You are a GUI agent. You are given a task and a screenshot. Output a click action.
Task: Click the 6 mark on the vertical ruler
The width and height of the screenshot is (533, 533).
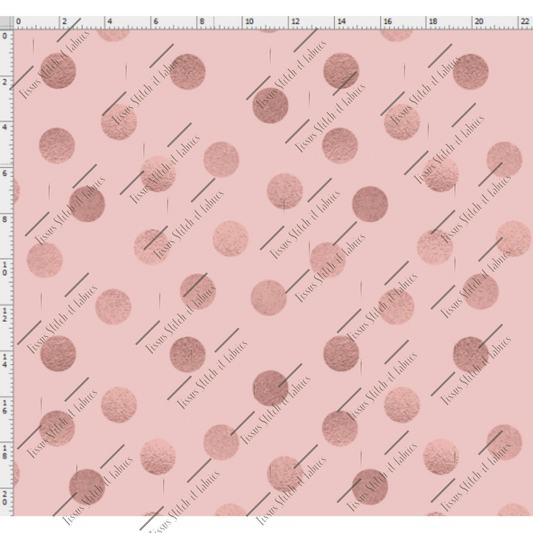tap(4, 173)
